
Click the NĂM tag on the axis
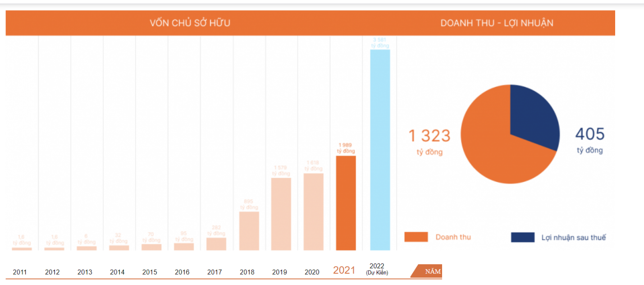[x=432, y=271]
